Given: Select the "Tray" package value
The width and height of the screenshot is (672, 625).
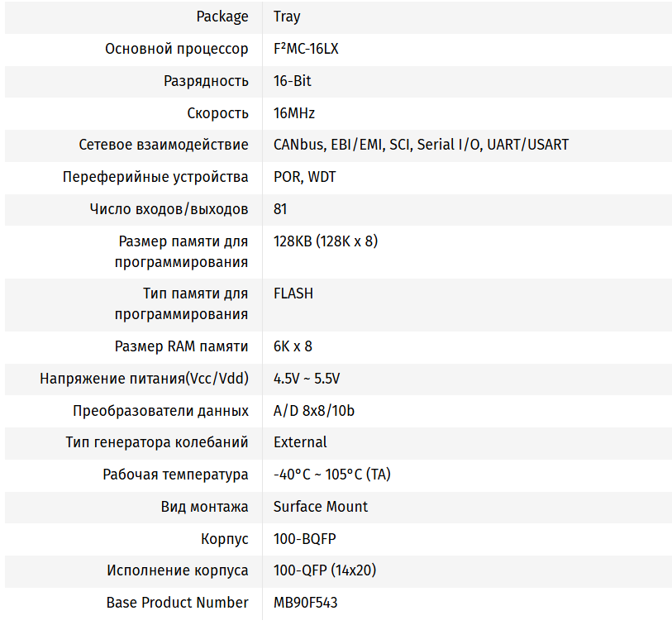Looking at the screenshot, I should pyautogui.click(x=287, y=17).
